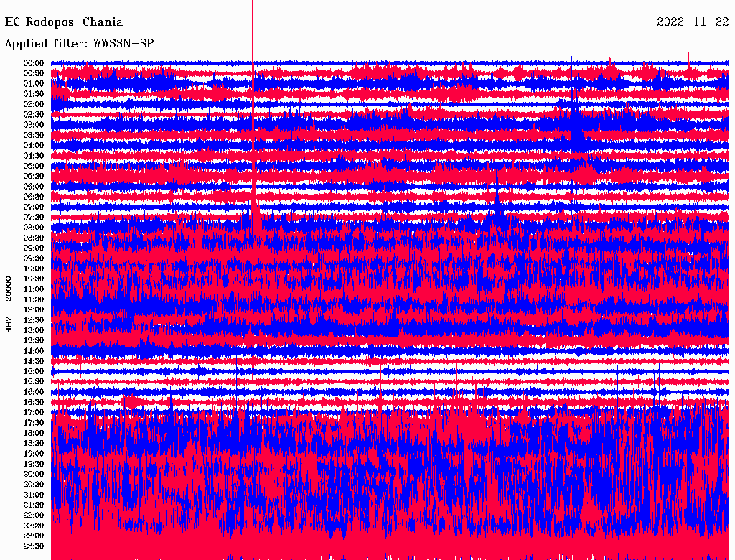Select the 02:00 time label
Screen dimensions: 735x560
[x=34, y=105]
